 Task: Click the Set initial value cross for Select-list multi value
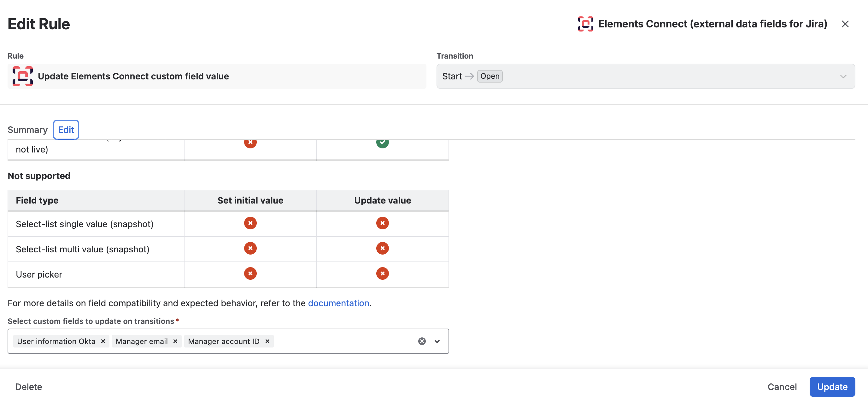tap(250, 249)
